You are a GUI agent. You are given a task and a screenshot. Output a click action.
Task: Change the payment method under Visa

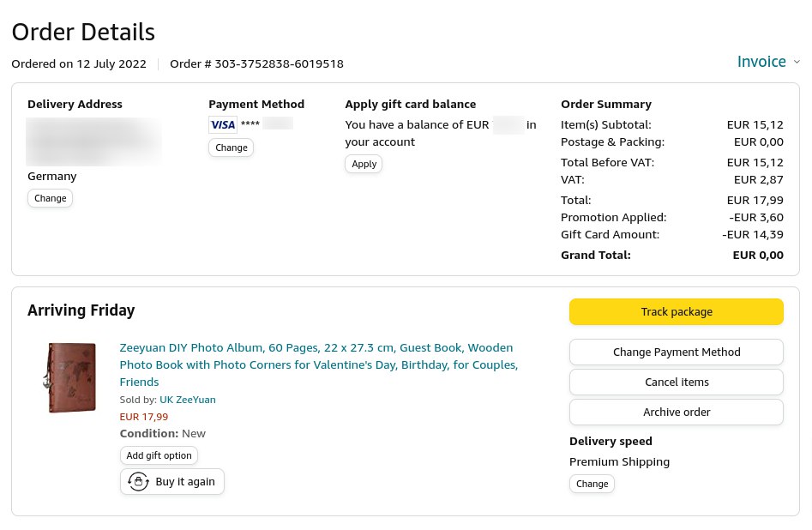point(231,148)
